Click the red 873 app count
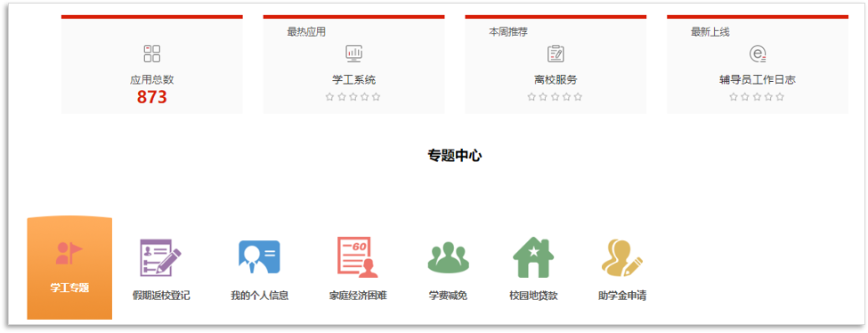Viewport: 868px width, 333px height. pos(151,98)
